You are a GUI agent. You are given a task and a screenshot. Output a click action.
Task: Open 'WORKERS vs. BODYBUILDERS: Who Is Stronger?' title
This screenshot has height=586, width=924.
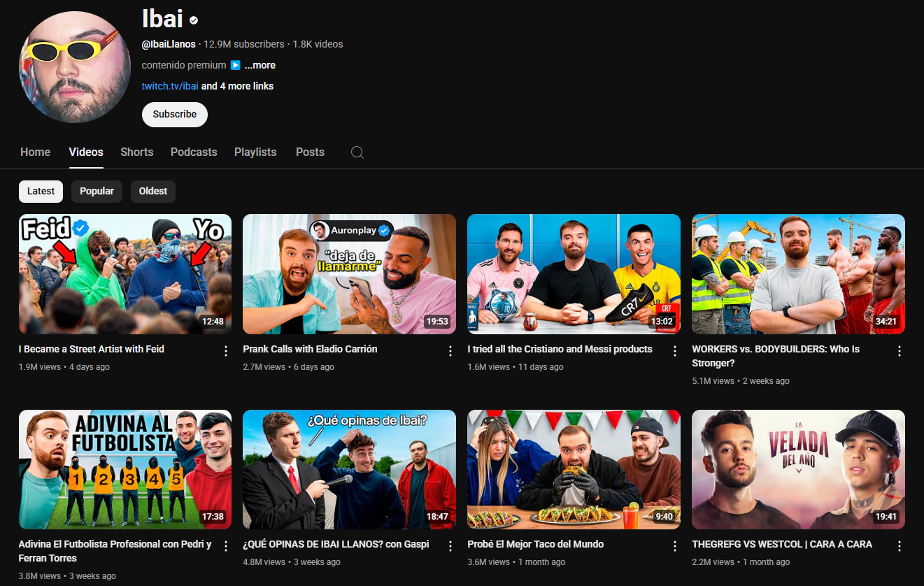point(776,356)
